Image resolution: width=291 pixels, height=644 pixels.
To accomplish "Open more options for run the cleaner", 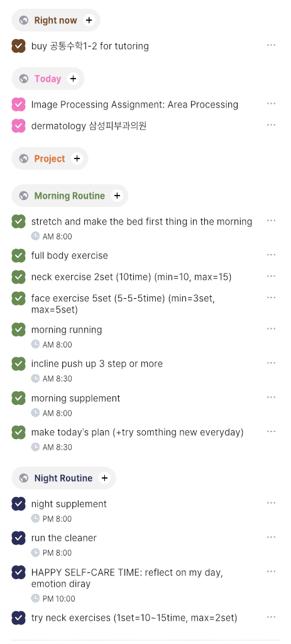I will 271,537.
